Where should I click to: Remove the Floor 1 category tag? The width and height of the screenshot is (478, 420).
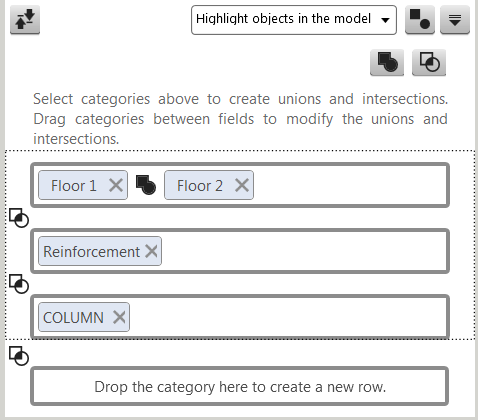click(x=116, y=185)
